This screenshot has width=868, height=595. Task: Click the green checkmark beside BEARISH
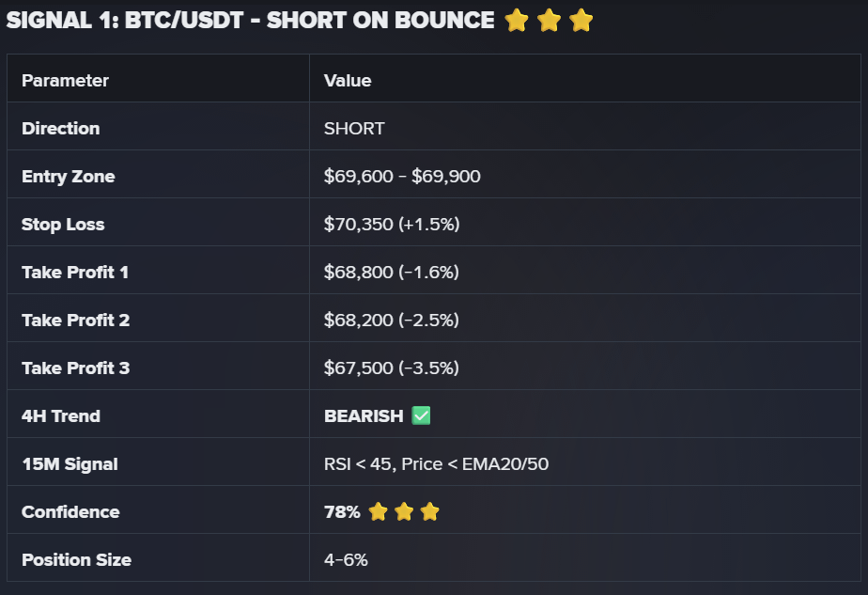tap(421, 415)
